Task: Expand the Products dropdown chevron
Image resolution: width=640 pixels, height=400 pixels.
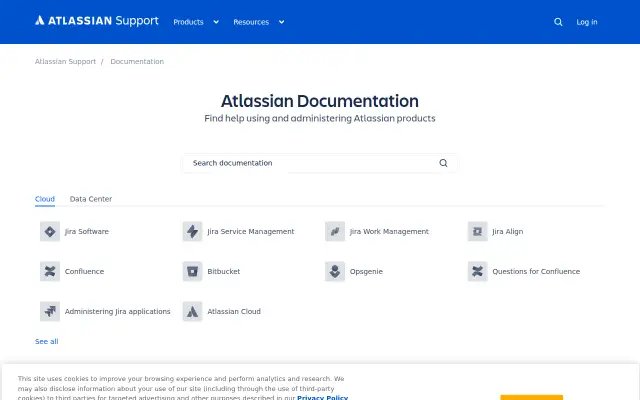Action: coord(216,22)
